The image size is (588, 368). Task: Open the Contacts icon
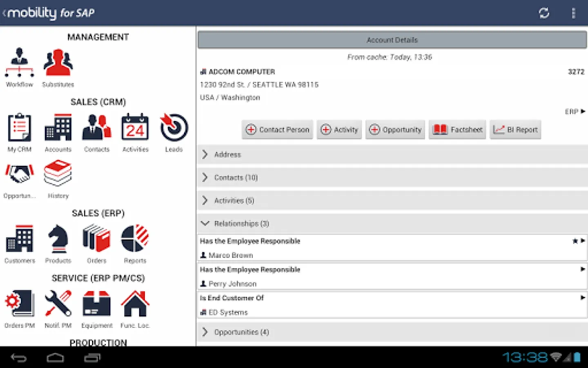[97, 128]
